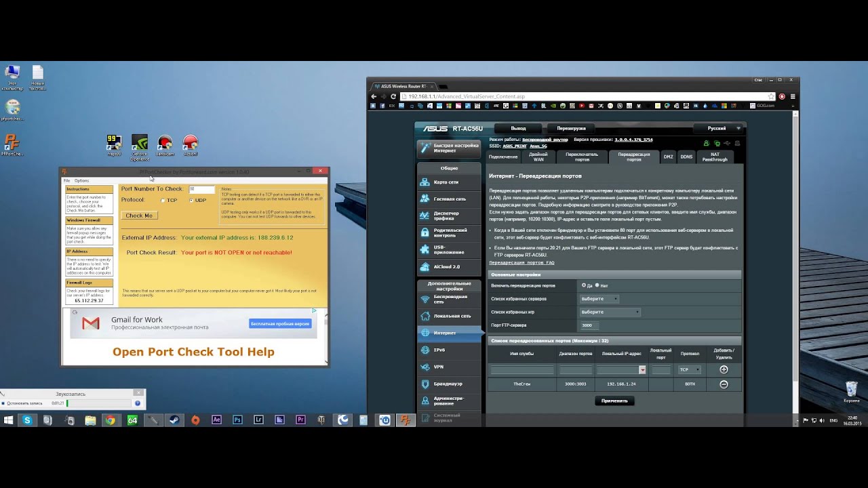Open Steam from the taskbar

pos(174,420)
